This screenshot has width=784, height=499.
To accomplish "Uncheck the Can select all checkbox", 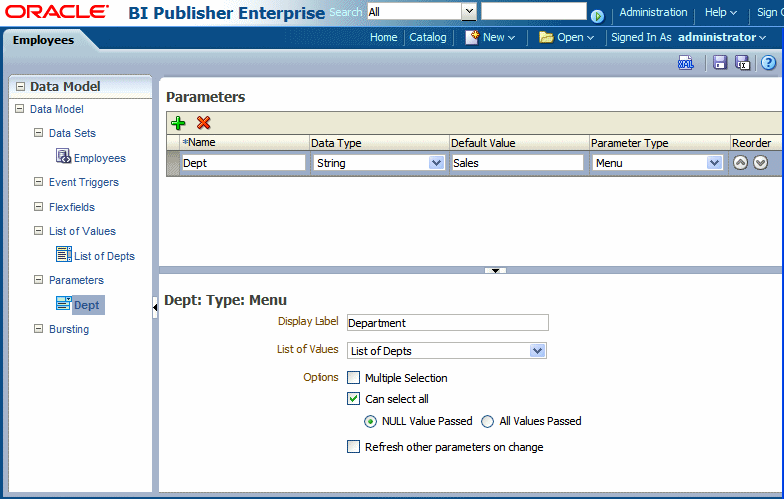I will point(354,398).
